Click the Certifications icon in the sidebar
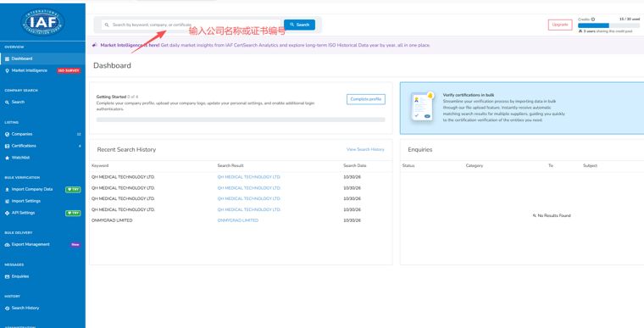 coord(7,146)
